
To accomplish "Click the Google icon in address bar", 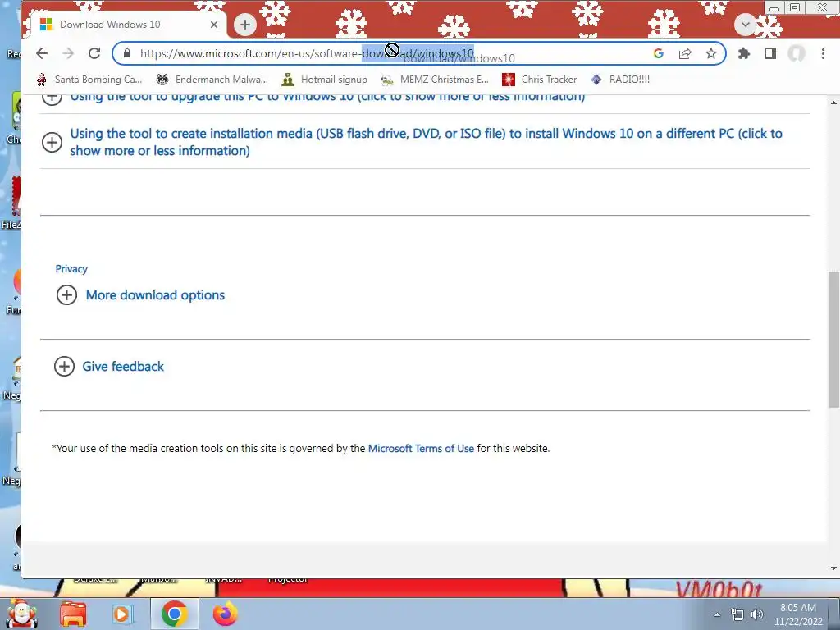I will pyautogui.click(x=659, y=53).
